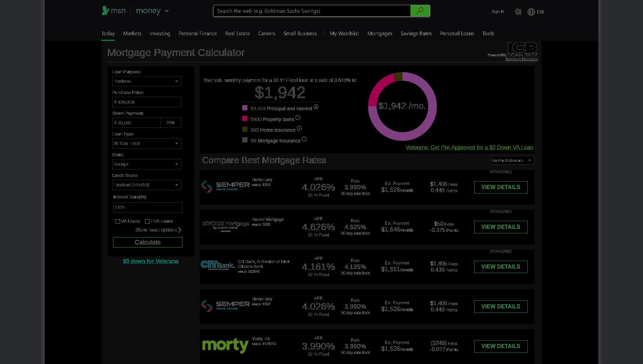Open Principal and interest info icon

[x=316, y=107]
